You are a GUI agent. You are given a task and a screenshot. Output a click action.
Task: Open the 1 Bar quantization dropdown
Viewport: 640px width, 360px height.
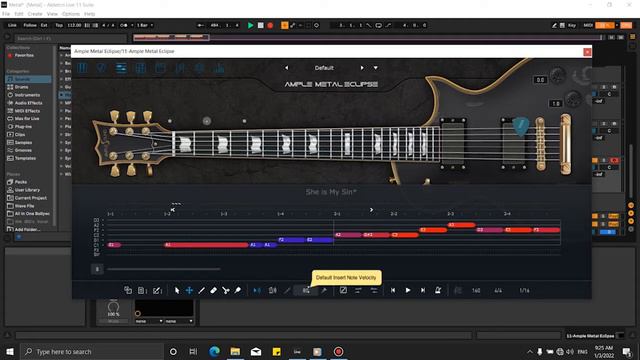(x=145, y=25)
